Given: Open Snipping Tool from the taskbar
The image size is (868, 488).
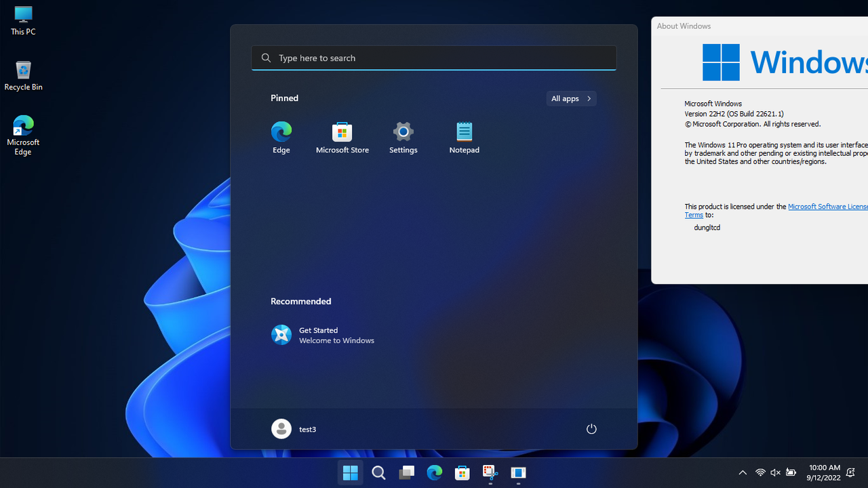Looking at the screenshot, I should [490, 472].
